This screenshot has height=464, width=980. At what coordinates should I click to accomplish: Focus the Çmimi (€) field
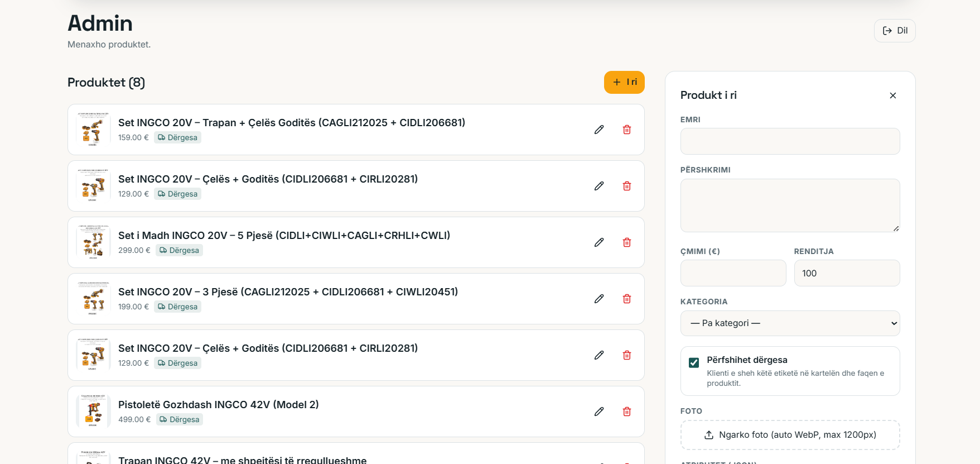[733, 273]
